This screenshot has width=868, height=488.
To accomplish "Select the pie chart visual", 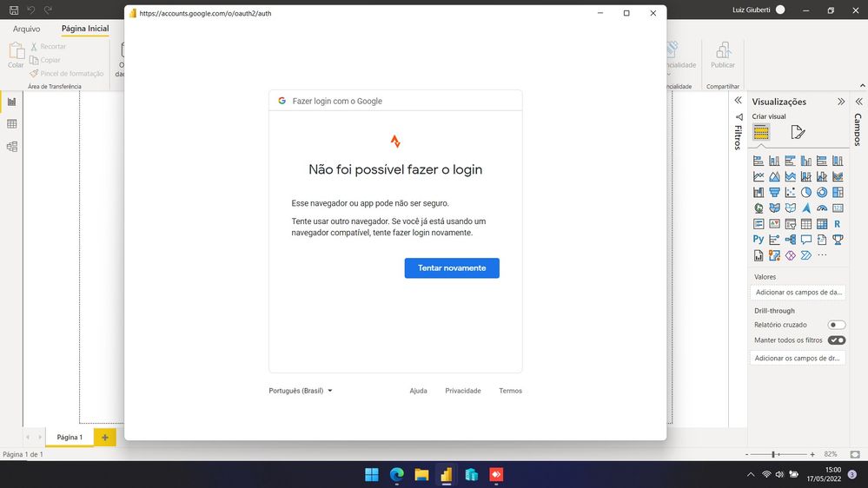I will click(806, 193).
